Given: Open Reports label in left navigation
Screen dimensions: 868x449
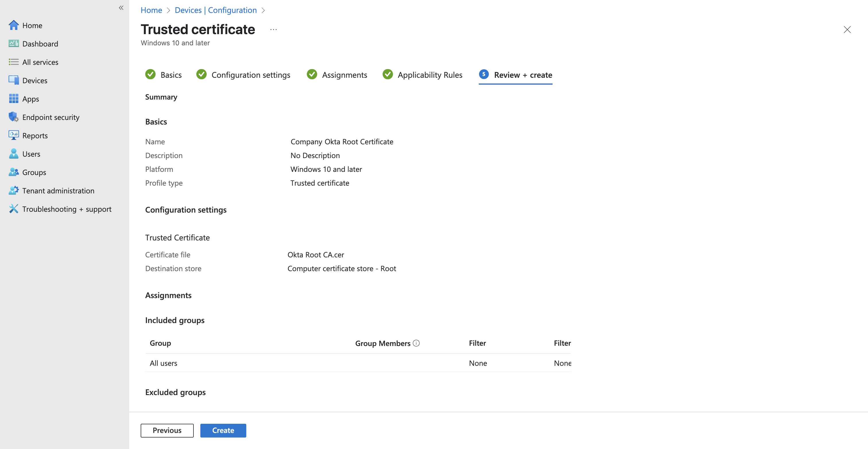Looking at the screenshot, I should point(35,136).
